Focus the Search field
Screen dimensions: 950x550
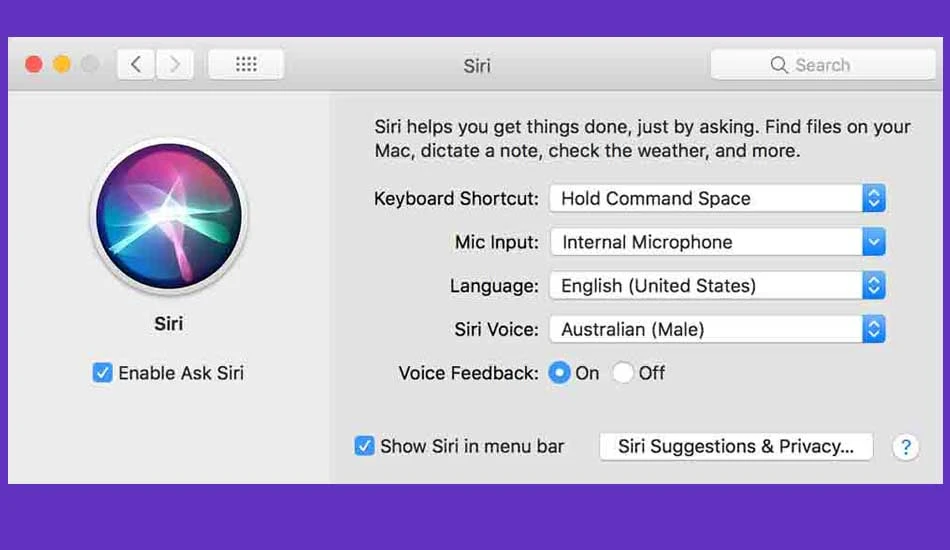[823, 65]
